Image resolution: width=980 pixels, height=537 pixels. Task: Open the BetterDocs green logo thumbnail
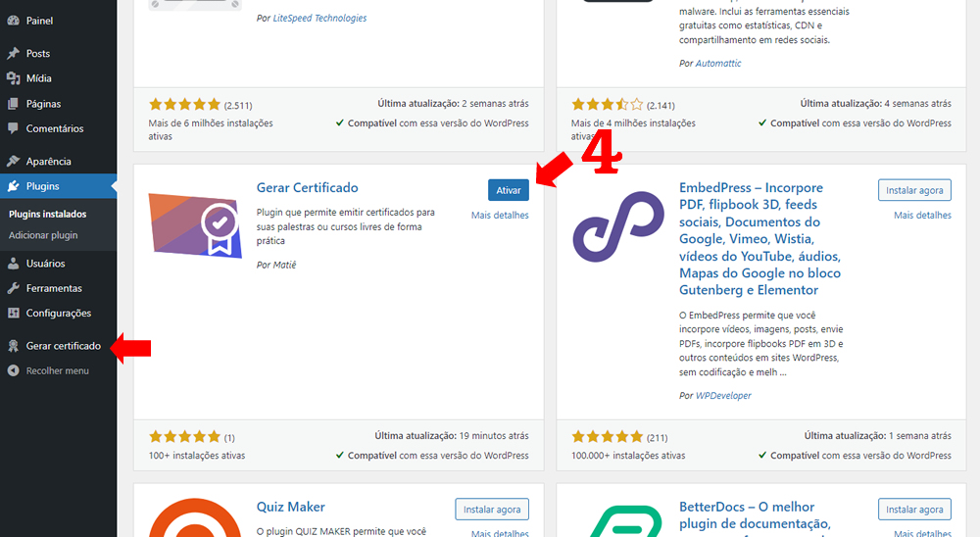tap(618, 519)
